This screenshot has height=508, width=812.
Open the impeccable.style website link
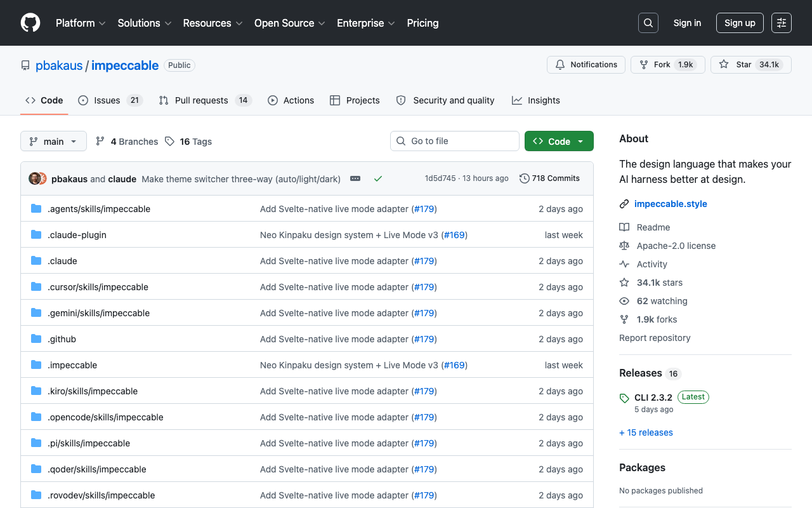[x=671, y=204]
